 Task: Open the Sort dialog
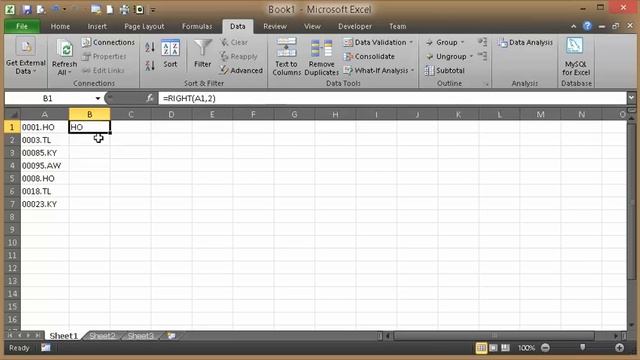click(x=170, y=53)
